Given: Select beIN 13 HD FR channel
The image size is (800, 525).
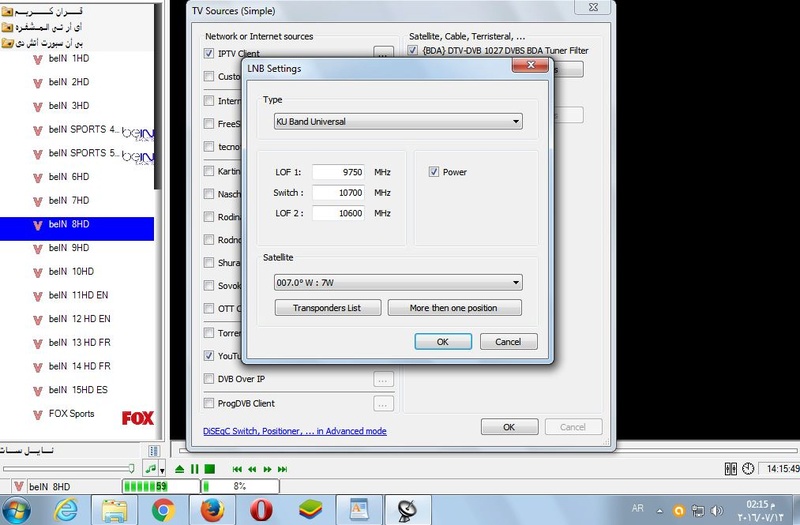Looking at the screenshot, I should (x=79, y=342).
